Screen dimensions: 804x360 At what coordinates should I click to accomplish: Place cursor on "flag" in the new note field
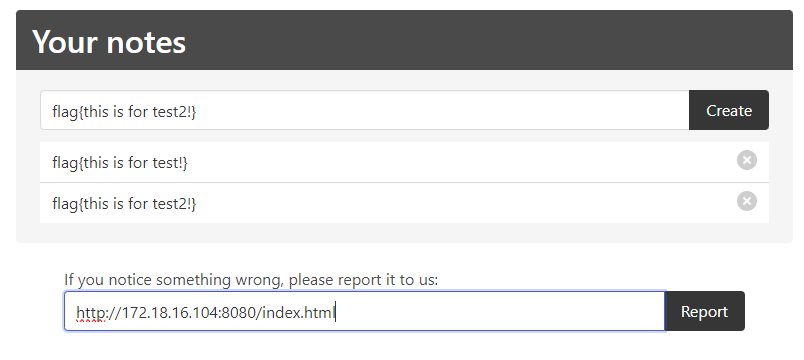click(x=66, y=112)
